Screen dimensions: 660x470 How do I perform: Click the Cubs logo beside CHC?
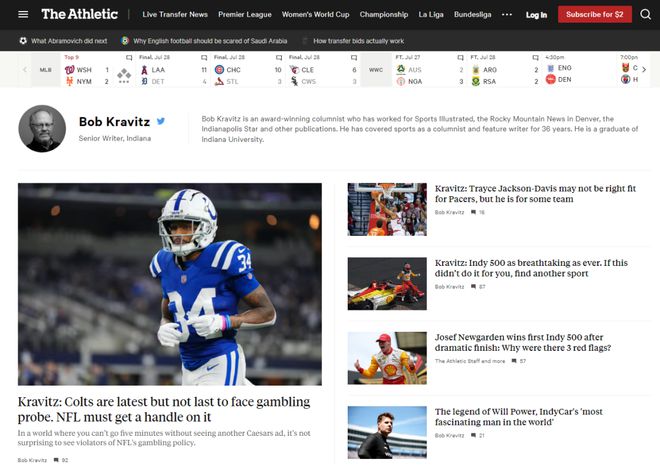(x=219, y=70)
